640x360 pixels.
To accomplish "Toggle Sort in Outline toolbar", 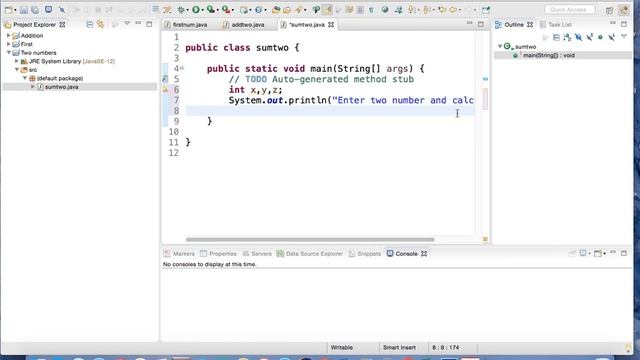I will click(x=567, y=37).
